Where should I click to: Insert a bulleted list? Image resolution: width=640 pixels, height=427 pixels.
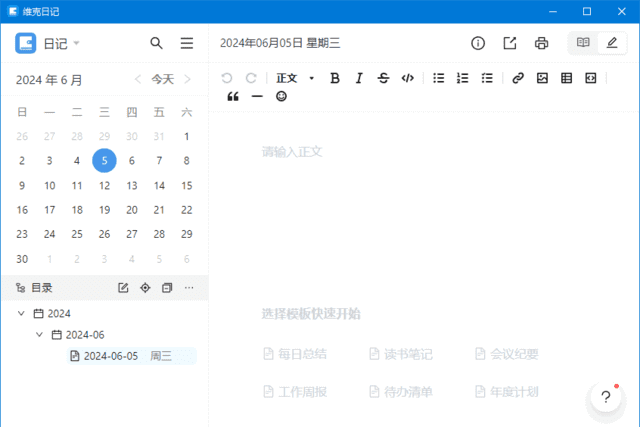pyautogui.click(x=438, y=78)
